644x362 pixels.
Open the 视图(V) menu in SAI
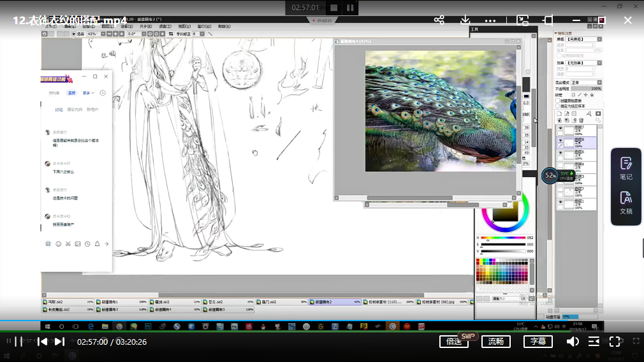click(184, 26)
